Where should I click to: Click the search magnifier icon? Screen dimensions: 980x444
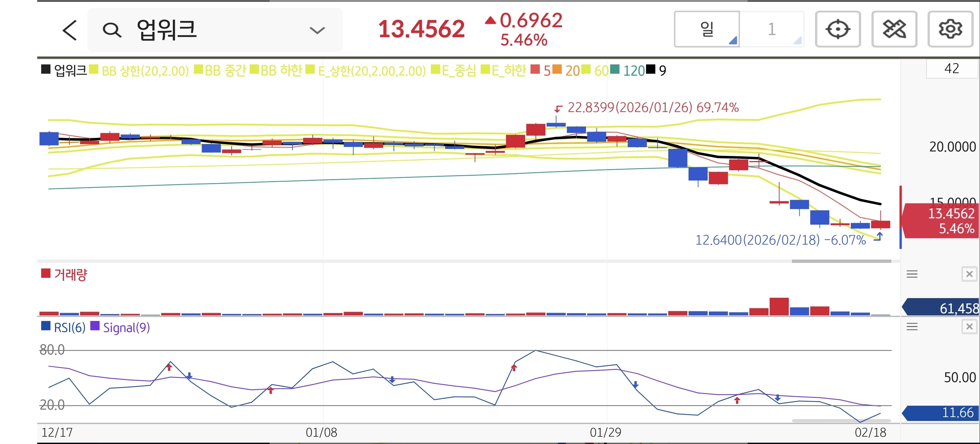point(112,30)
